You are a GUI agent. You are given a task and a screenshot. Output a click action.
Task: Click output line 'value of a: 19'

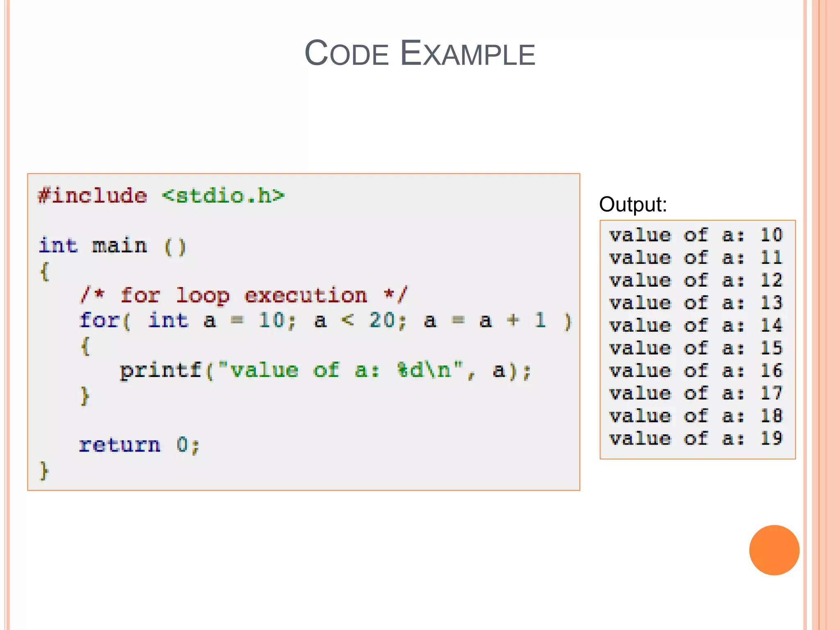(x=696, y=438)
